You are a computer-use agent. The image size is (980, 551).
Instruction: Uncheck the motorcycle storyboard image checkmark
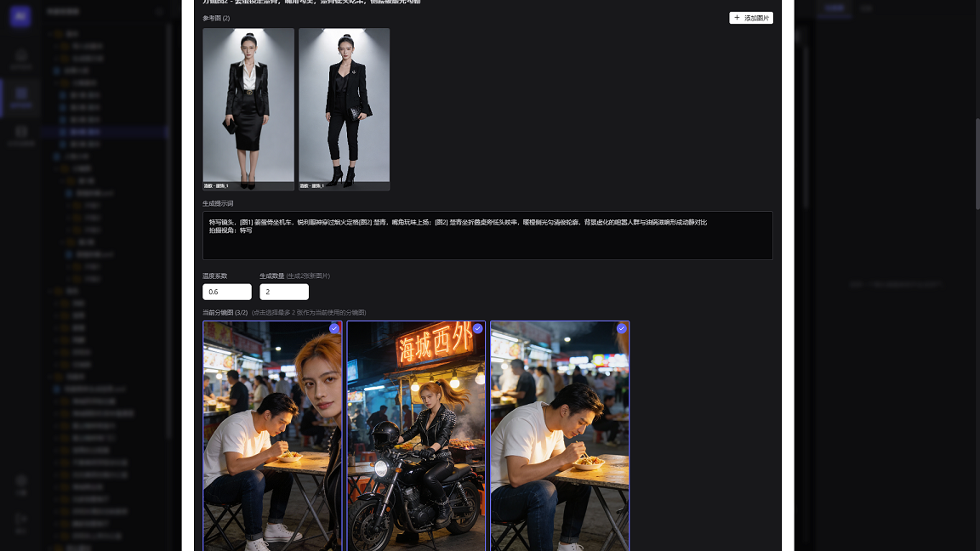click(478, 328)
